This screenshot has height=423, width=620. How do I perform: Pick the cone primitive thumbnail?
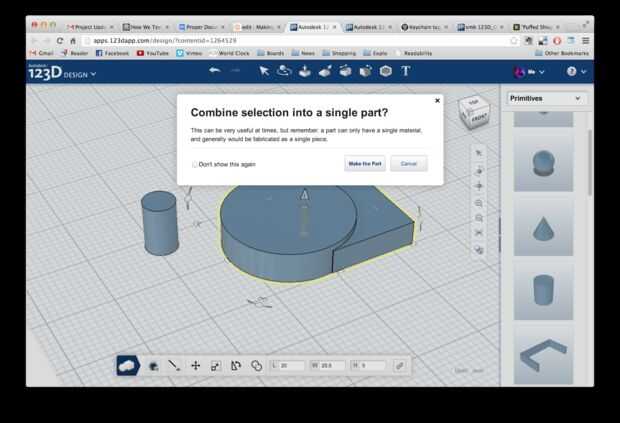543,228
